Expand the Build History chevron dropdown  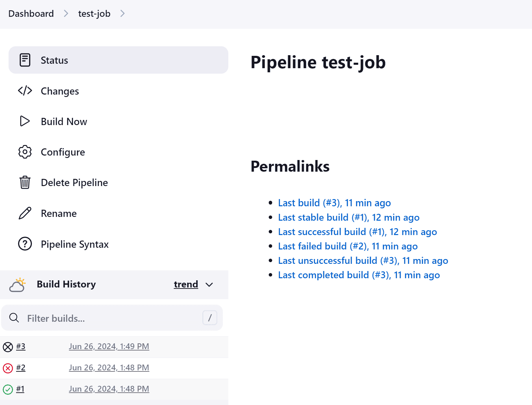tap(209, 285)
